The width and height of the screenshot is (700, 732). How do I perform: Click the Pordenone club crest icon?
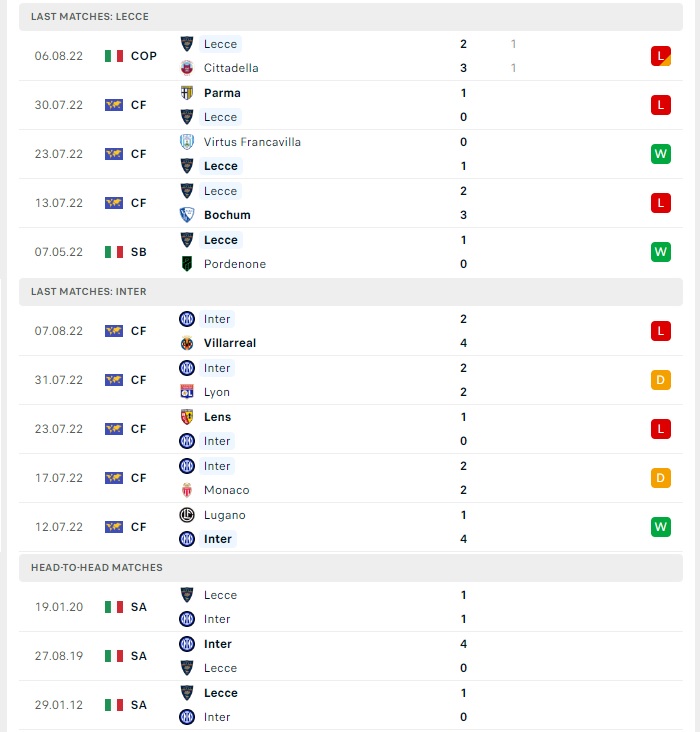point(187,264)
